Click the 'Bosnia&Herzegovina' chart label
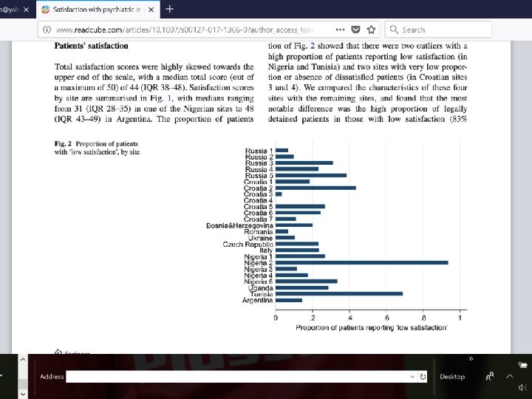 [239, 225]
